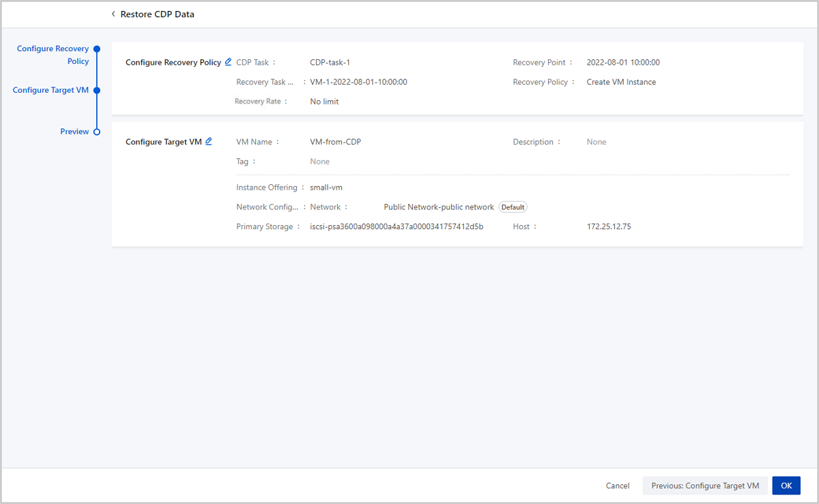819x504 pixels.
Task: Confirm the restore with OK
Action: coord(786,486)
